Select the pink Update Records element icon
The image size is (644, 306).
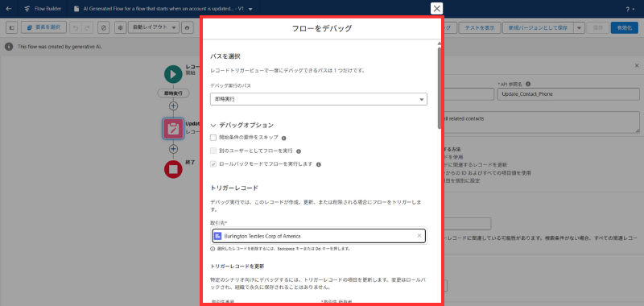point(173,129)
